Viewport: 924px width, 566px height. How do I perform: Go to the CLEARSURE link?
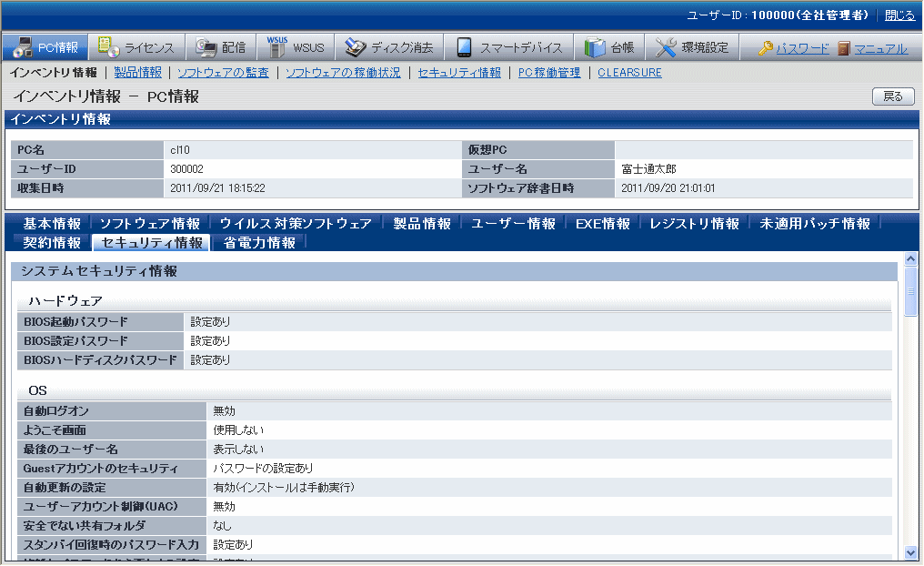click(x=629, y=73)
